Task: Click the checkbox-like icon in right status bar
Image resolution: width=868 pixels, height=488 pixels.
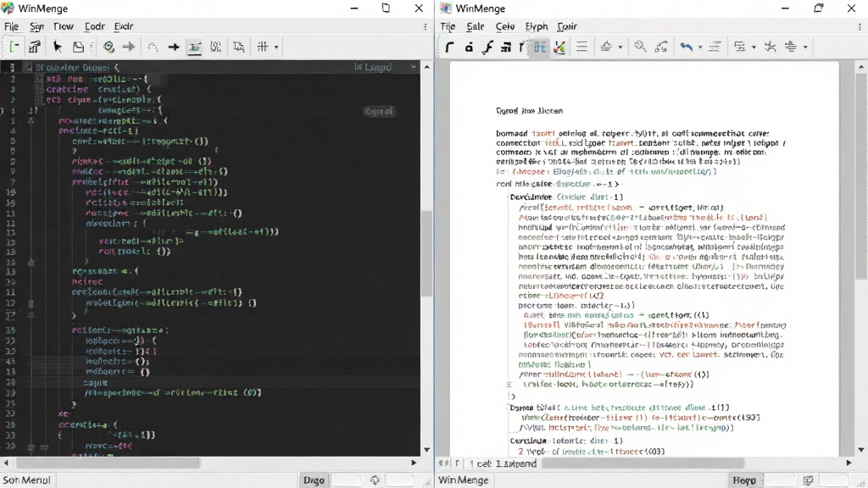Action: point(809,480)
